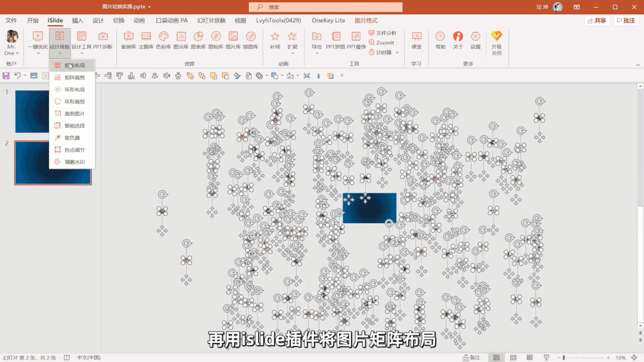The image size is (644, 362).
Task: Click the purple save icon in quick toolbar
Action: (6, 76)
